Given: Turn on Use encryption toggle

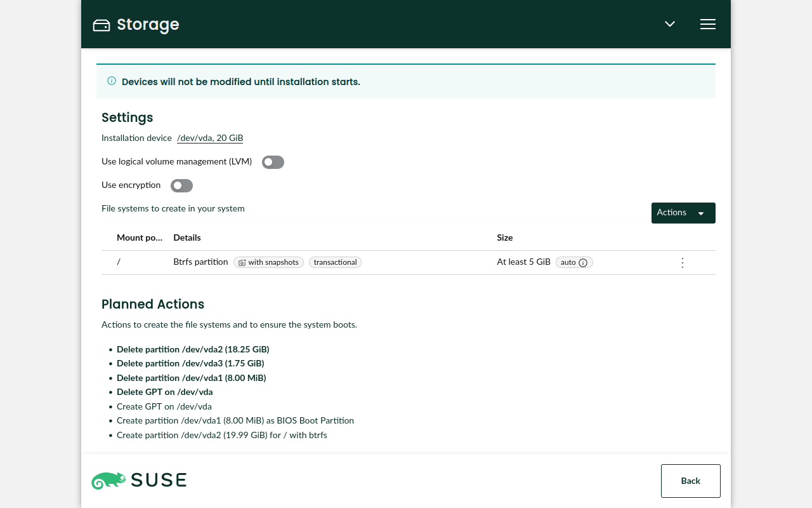Looking at the screenshot, I should (x=181, y=185).
